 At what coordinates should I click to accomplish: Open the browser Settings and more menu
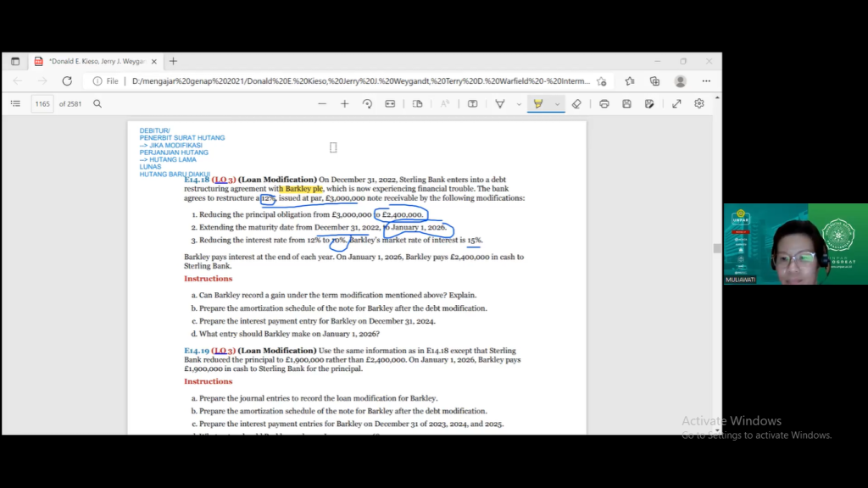(x=707, y=81)
